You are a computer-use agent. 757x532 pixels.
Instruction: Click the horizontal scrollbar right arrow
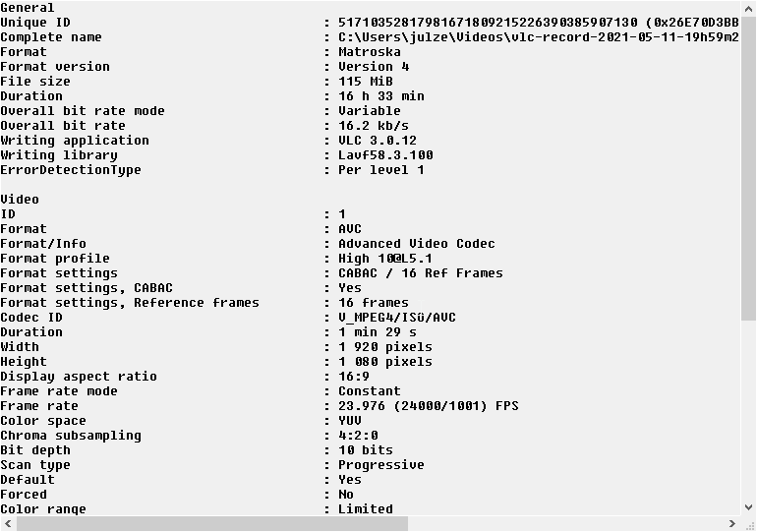[x=731, y=524]
